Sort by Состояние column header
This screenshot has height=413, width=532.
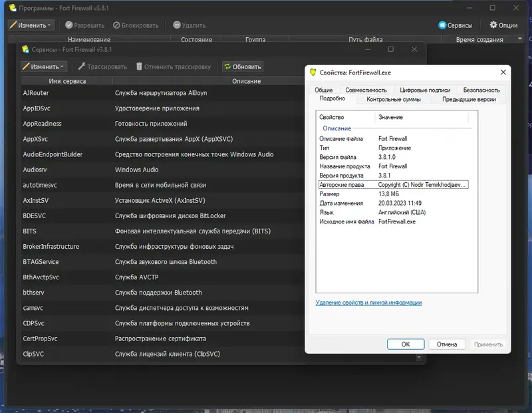[196, 39]
